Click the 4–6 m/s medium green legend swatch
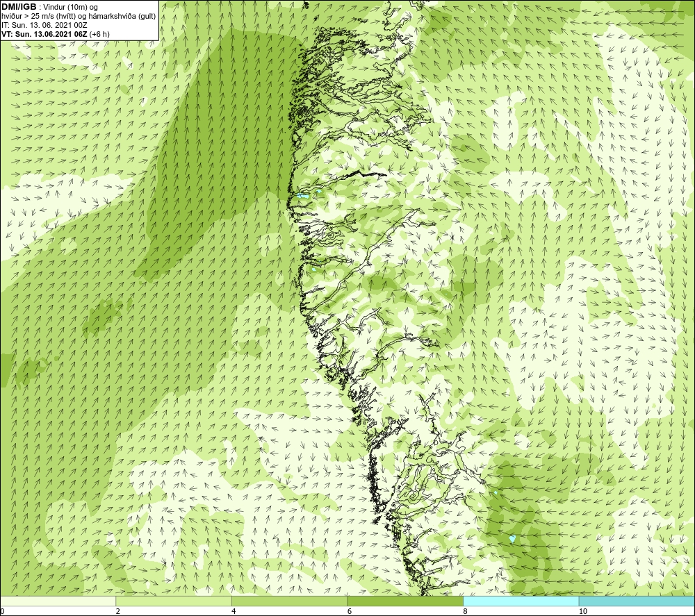695x616 pixels. tap(289, 601)
